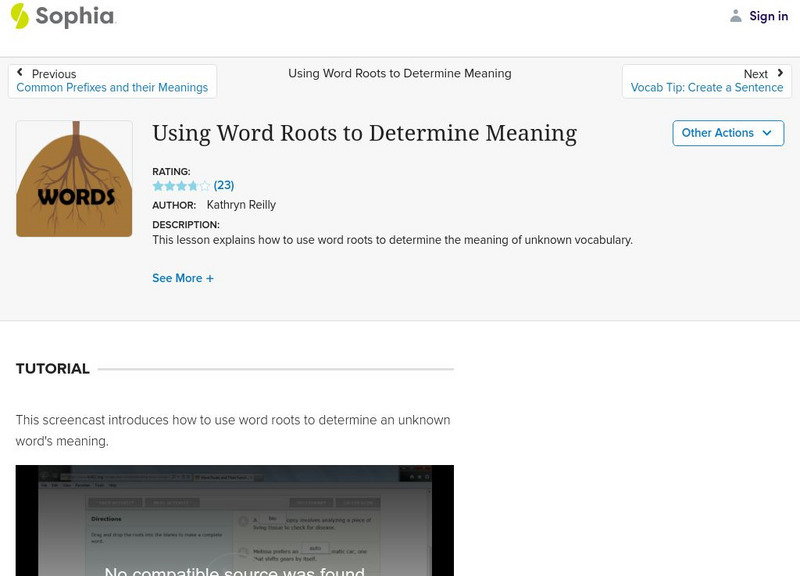The image size is (800, 576).
Task: Click the TUTORIAL section heading
Action: pos(53,369)
